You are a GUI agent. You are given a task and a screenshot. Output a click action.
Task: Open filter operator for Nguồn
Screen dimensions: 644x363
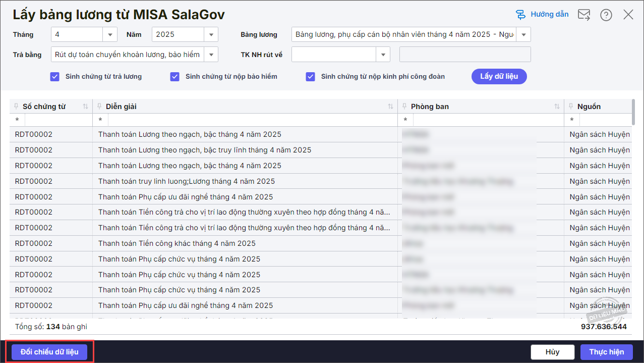[x=572, y=120]
